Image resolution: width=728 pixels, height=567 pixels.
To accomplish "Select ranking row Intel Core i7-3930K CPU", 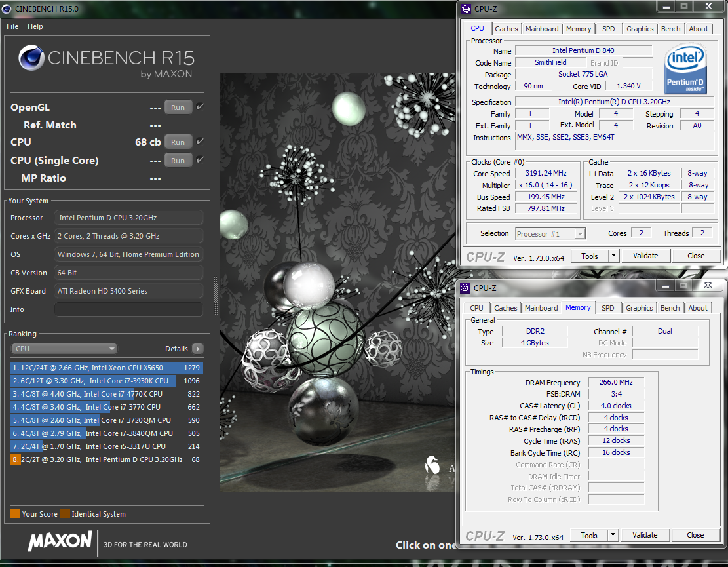I will pos(106,381).
